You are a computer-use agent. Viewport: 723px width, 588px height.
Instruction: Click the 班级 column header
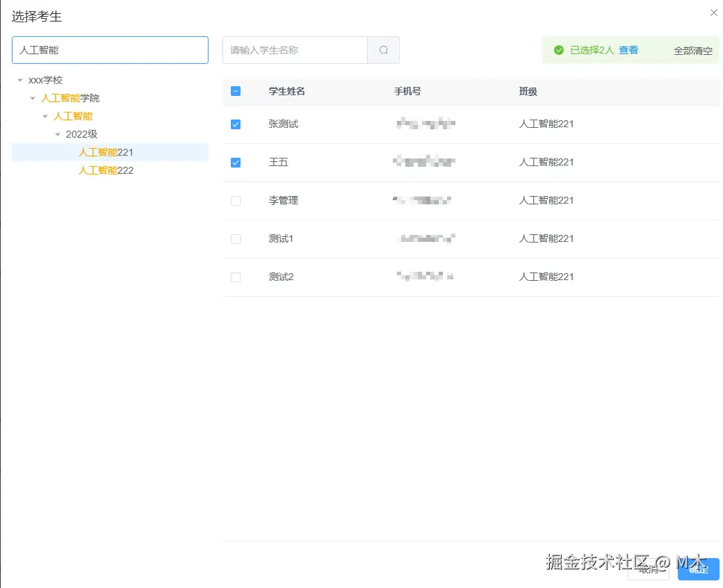528,91
